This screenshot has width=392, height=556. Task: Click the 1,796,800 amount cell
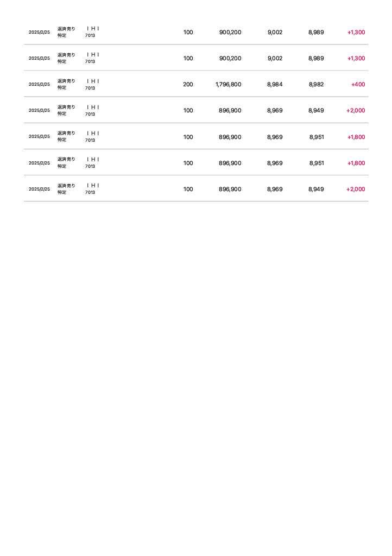point(228,85)
